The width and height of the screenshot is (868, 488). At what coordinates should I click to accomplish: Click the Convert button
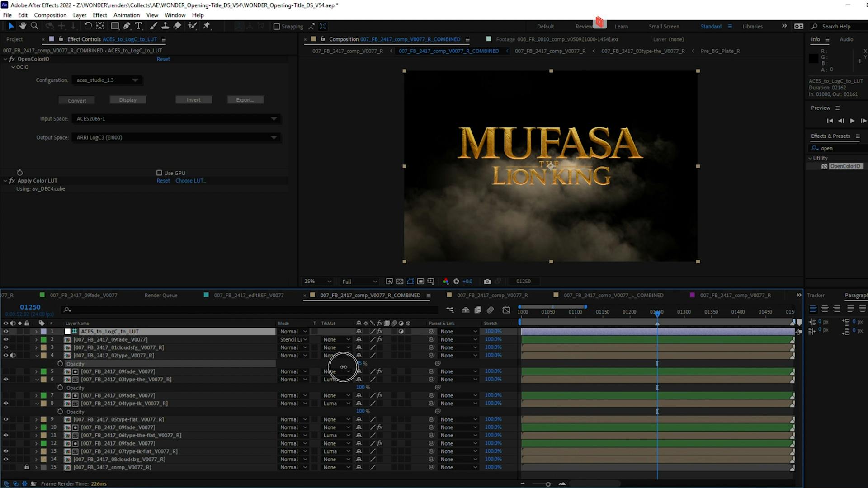coord(77,100)
